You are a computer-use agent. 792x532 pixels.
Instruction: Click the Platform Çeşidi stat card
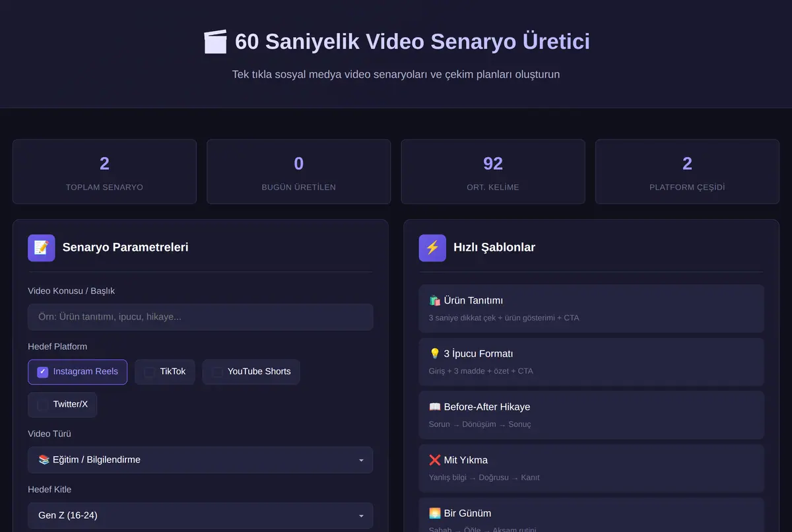coord(687,172)
